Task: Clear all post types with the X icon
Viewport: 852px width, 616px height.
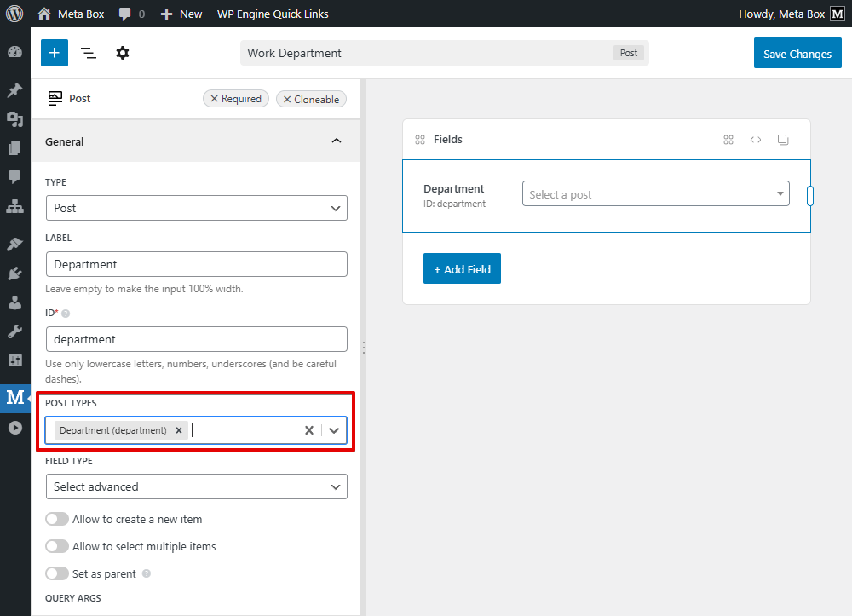Action: (309, 430)
